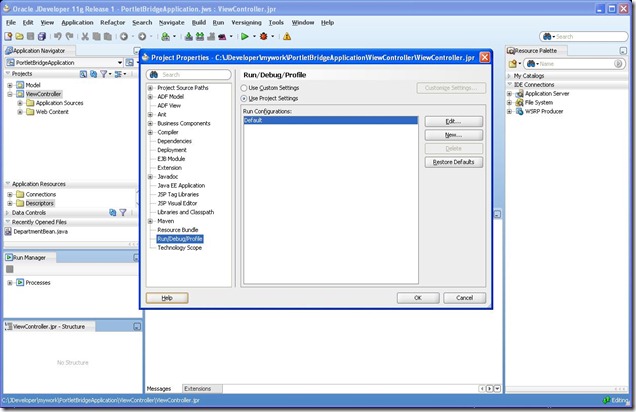Expand the Web Content folder
Image resolution: width=636 pixels, height=412 pixels.
(x=20, y=112)
